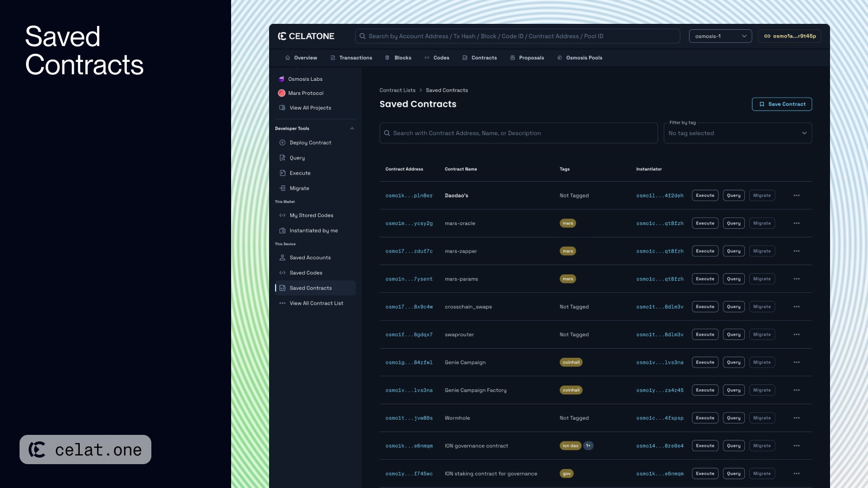Click Query for crosschain_swaps contract

point(734,307)
